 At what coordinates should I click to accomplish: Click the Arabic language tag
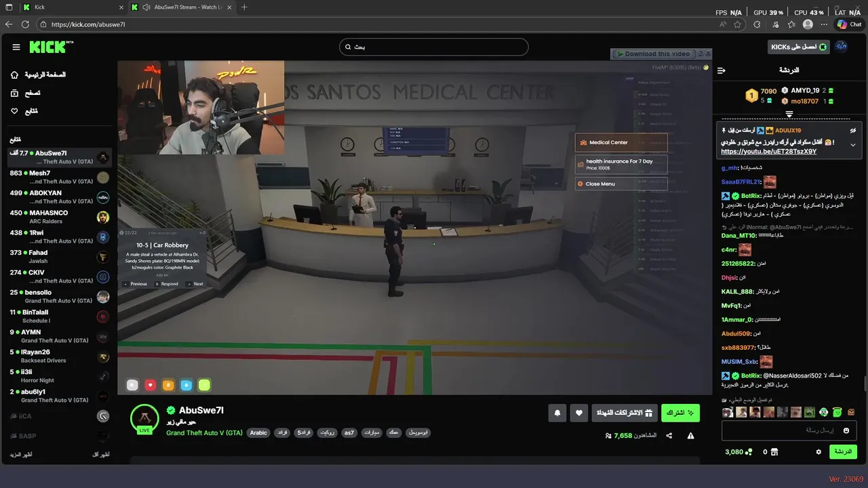(x=258, y=432)
